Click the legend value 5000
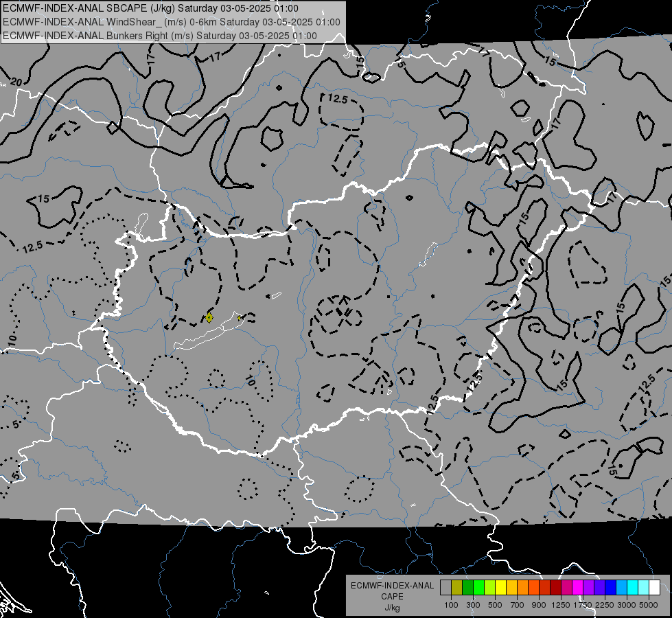 pyautogui.click(x=649, y=605)
